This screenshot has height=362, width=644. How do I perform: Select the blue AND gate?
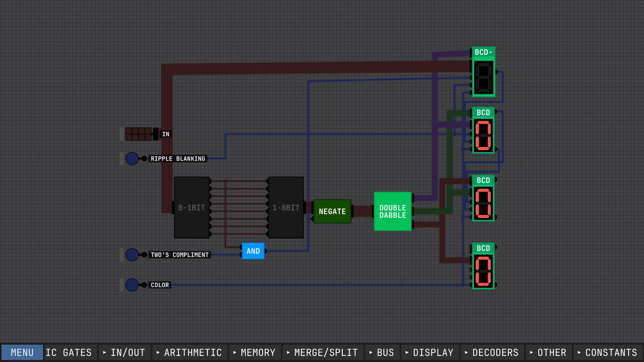click(253, 251)
